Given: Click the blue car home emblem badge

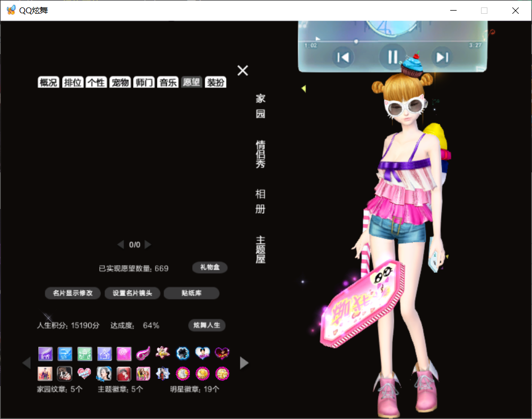Looking at the screenshot, I should point(65,354).
